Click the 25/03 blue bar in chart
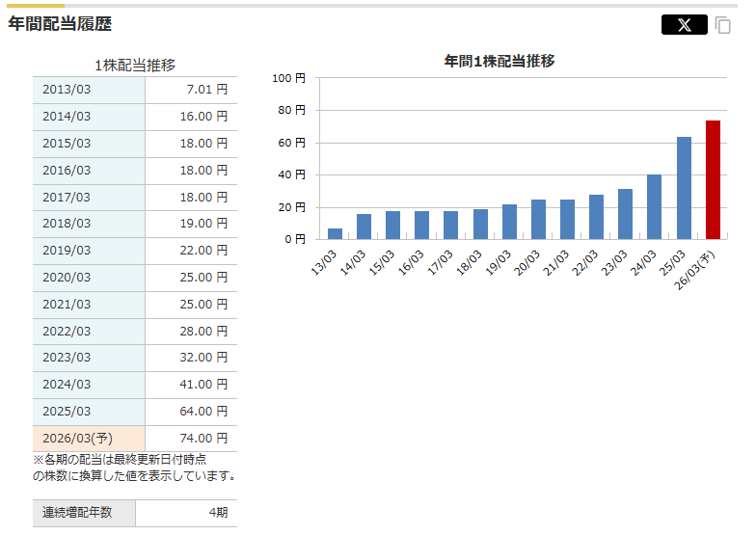 tap(684, 188)
